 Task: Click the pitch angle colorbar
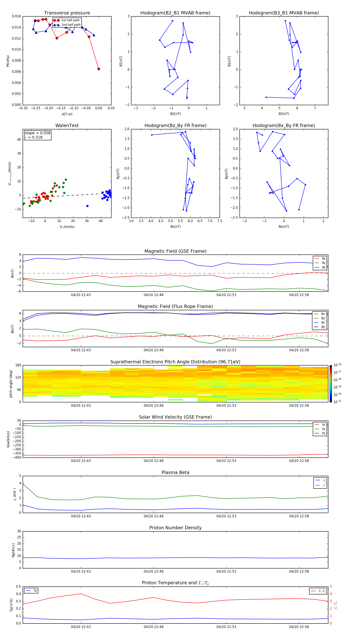click(331, 383)
